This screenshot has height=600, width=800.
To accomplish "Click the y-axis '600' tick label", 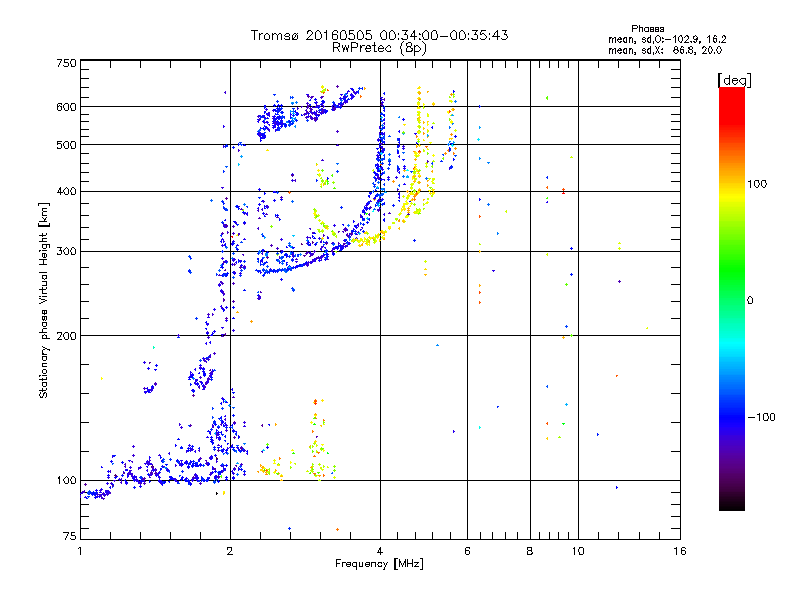I will pyautogui.click(x=66, y=107).
